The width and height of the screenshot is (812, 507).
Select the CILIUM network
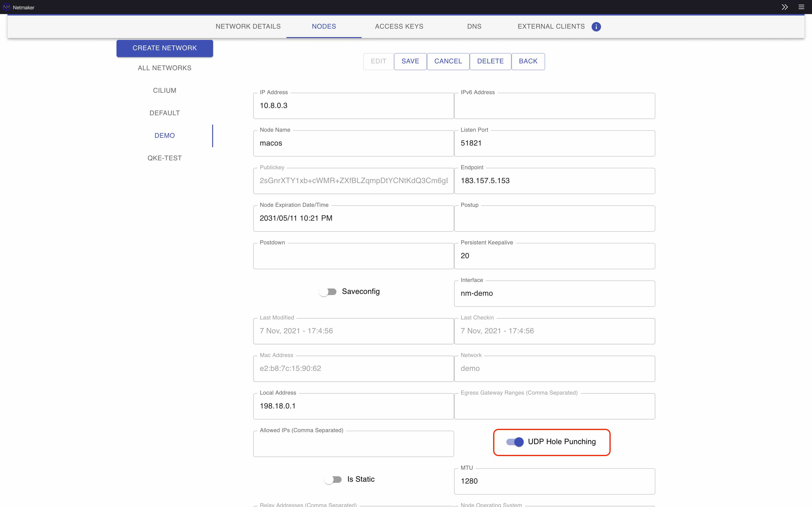[164, 90]
